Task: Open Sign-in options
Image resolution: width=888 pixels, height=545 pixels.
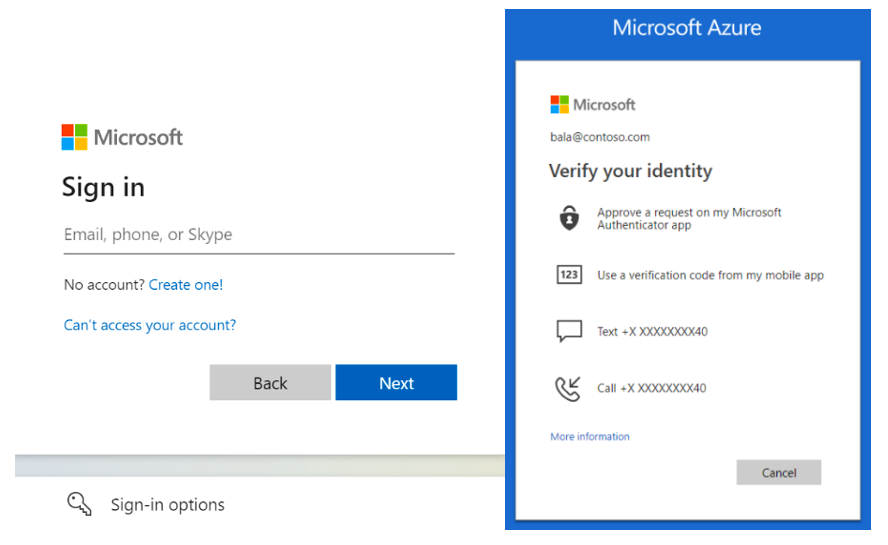Action: tap(168, 504)
